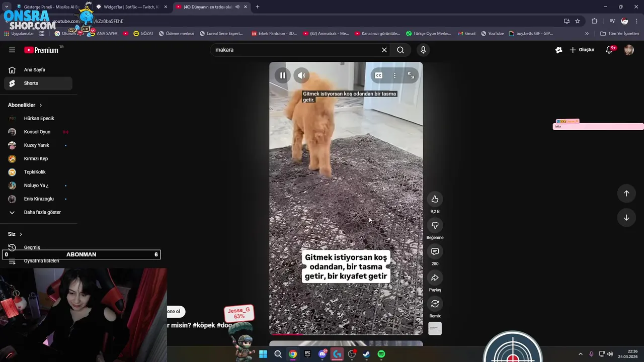Select Shorts in the sidebar
Image resolution: width=644 pixels, height=362 pixels.
click(x=38, y=83)
